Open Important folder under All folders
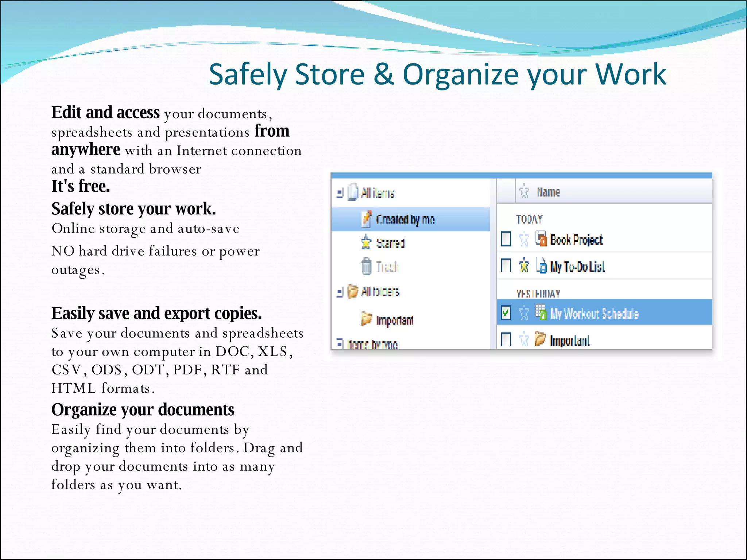This screenshot has height=560, width=747. click(395, 320)
